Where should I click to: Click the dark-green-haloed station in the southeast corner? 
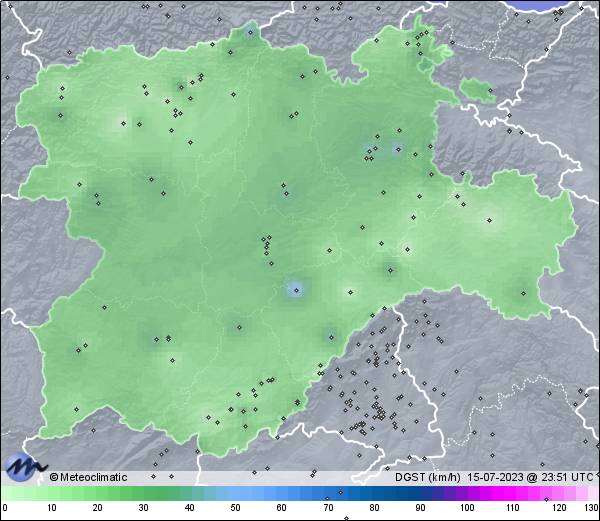coord(523,293)
